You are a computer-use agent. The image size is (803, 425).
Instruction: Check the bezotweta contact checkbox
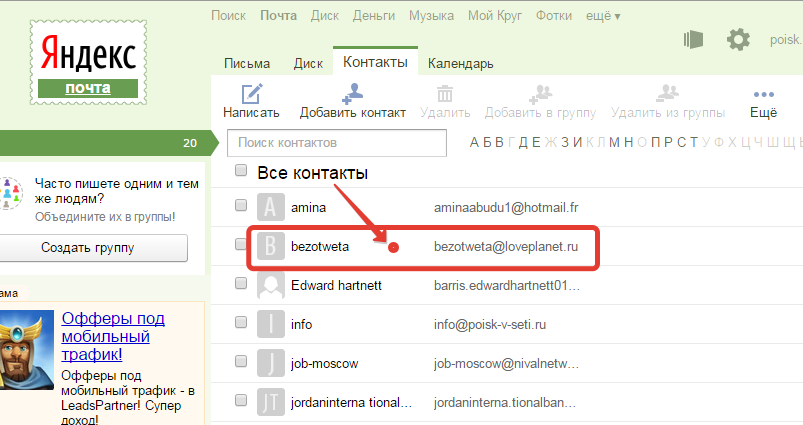point(241,244)
